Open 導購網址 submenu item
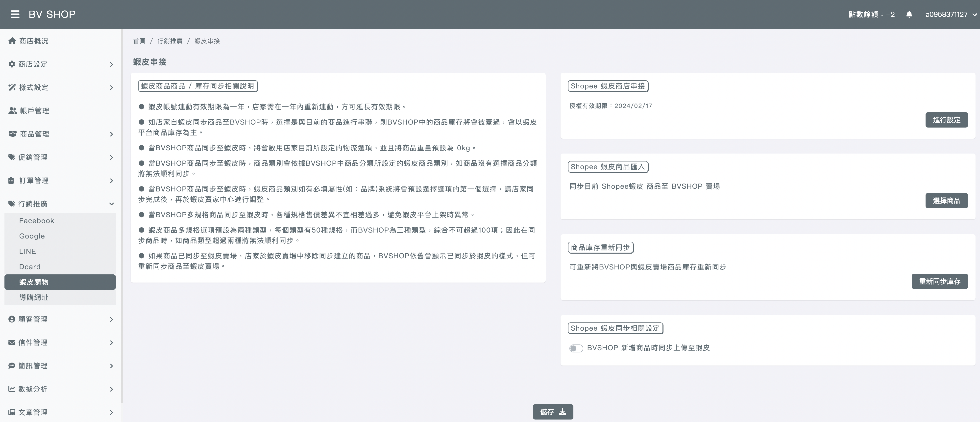The width and height of the screenshot is (980, 422). tap(60, 297)
